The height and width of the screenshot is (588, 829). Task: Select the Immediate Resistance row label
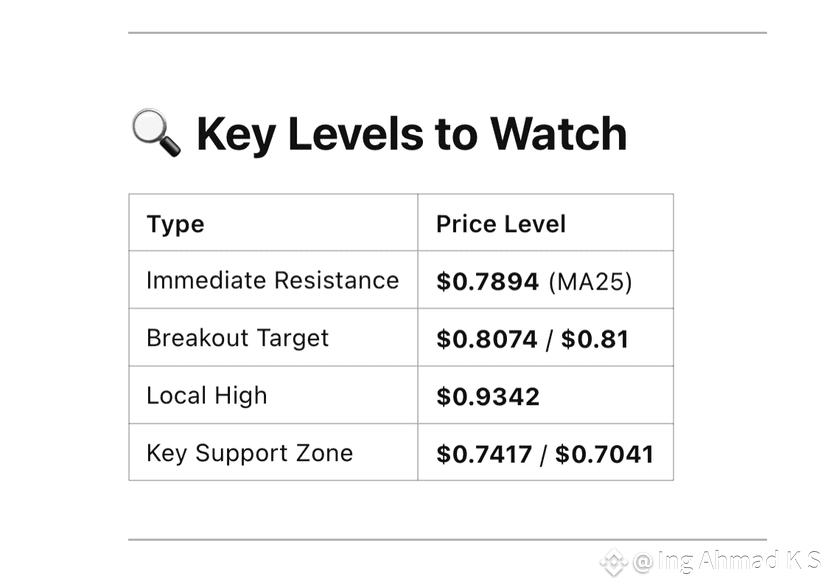point(272,280)
